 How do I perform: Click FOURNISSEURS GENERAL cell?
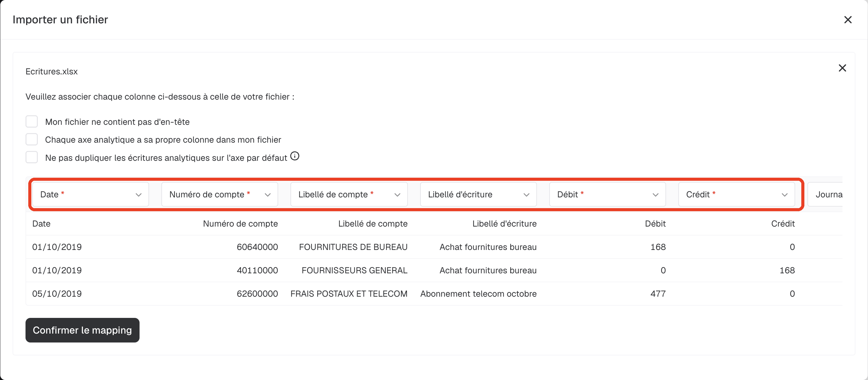(354, 270)
